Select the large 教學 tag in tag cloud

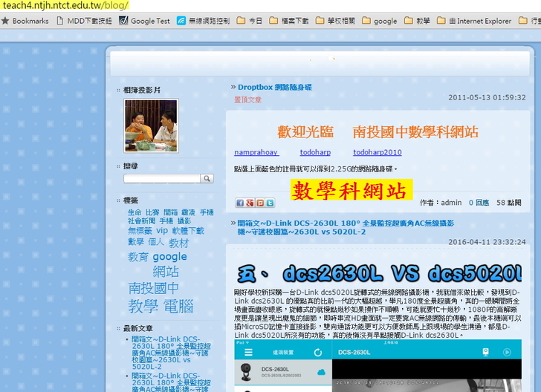point(143,307)
